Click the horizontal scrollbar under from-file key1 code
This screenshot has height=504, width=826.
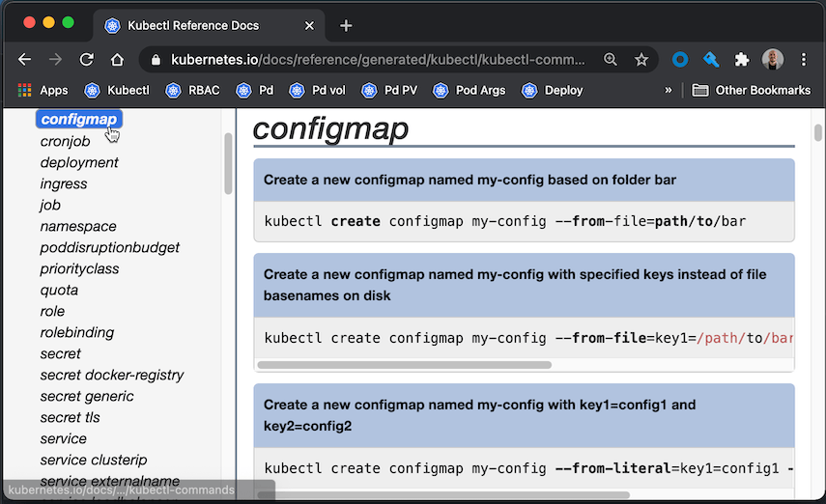(x=404, y=365)
